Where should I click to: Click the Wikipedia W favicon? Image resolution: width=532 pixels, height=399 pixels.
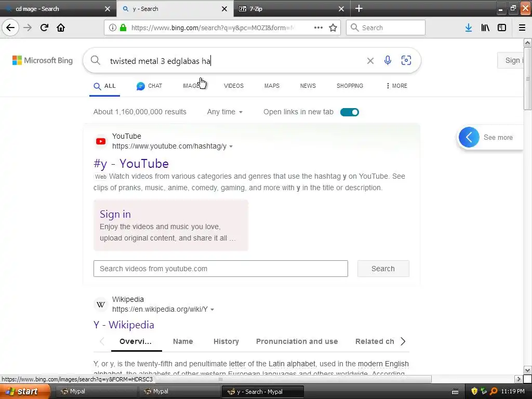(101, 304)
